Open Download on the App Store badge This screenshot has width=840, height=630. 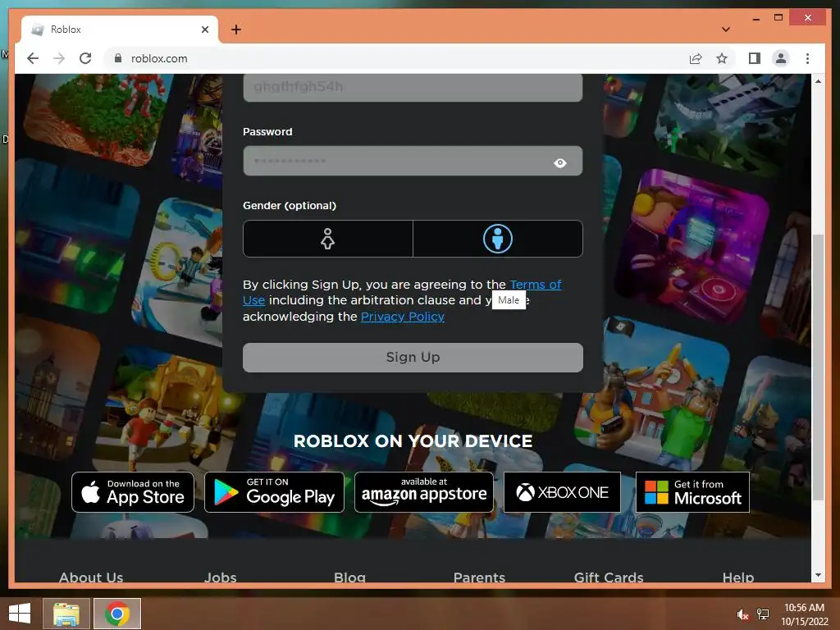point(133,492)
